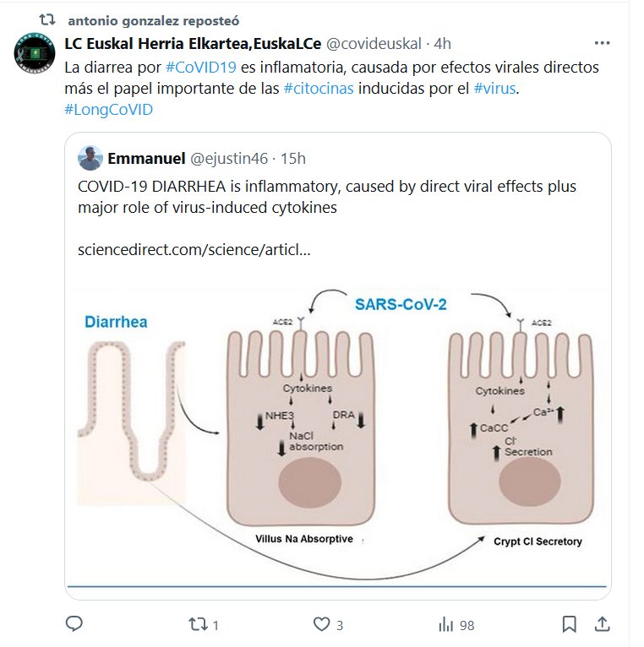
Task: Open the share tweet icon
Action: coord(602,624)
